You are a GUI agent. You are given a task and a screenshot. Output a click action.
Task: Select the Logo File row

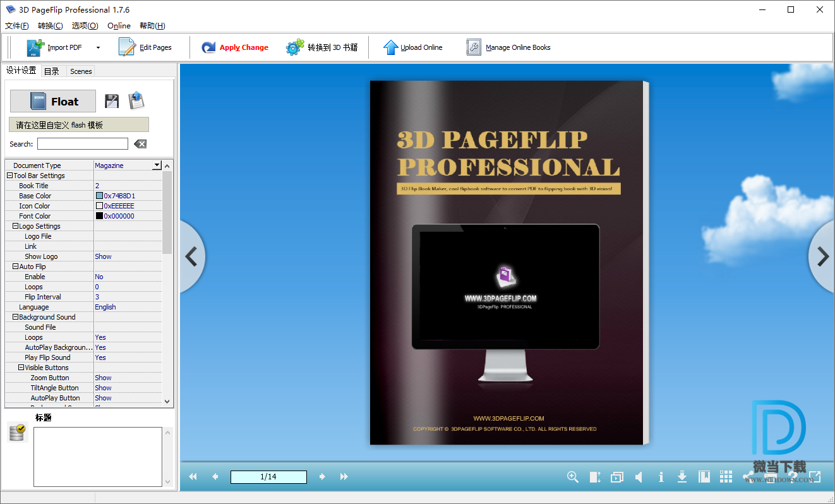[x=83, y=236]
